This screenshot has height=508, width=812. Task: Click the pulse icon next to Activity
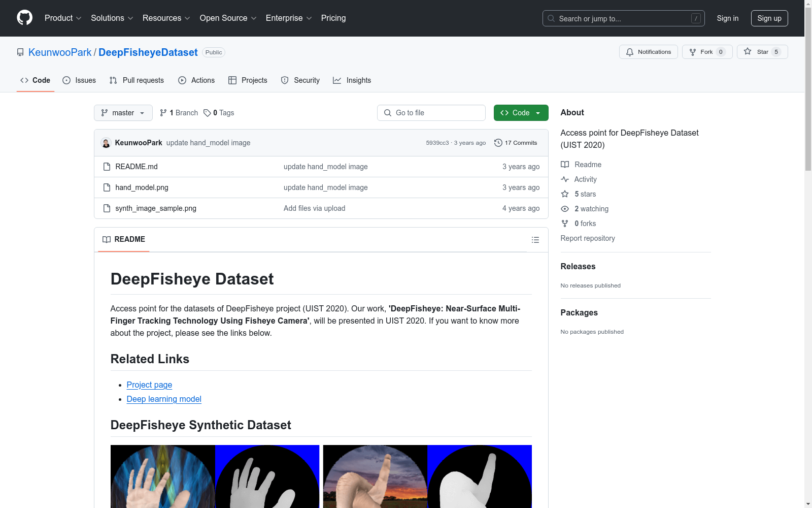[x=565, y=179]
